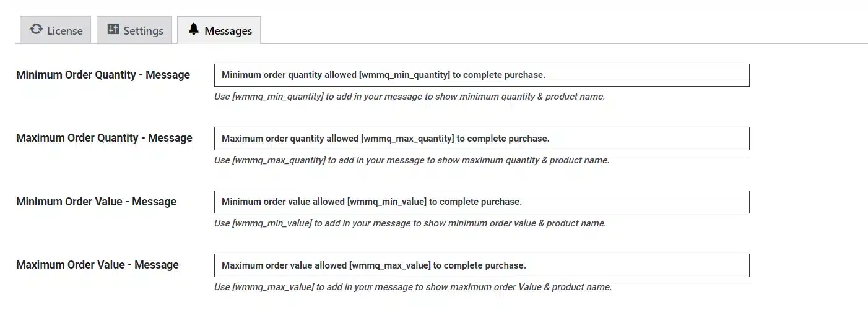868x318 pixels.
Task: Click into the Maximum Order Value message field
Action: (482, 265)
